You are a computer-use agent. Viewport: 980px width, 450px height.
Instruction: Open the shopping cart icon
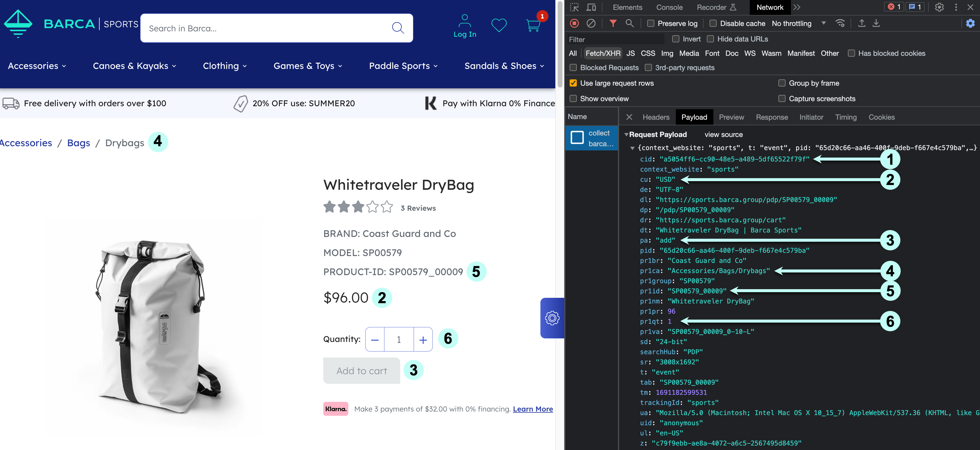tap(533, 25)
